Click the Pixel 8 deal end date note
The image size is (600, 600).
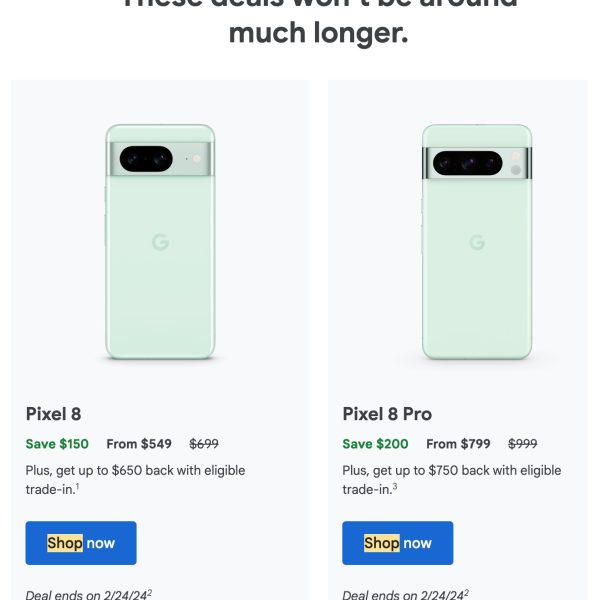88,594
